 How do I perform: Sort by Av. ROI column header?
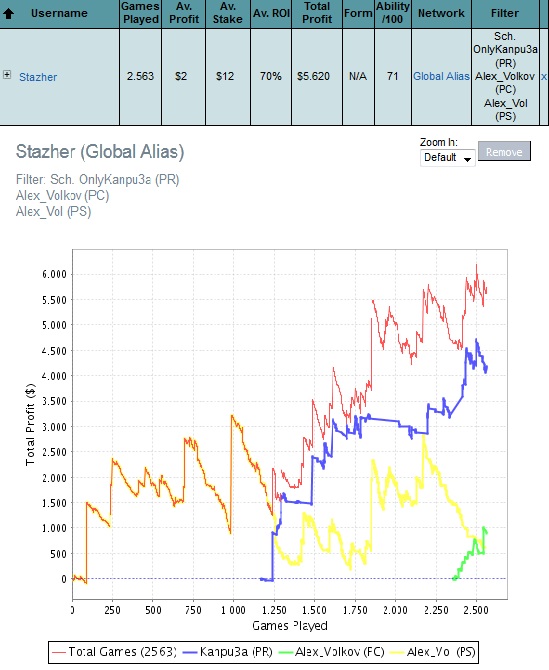[x=271, y=14]
